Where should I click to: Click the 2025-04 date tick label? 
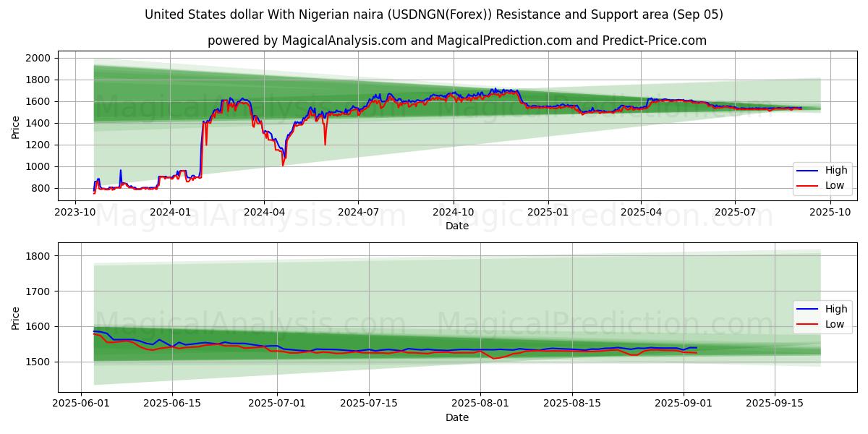click(x=641, y=211)
